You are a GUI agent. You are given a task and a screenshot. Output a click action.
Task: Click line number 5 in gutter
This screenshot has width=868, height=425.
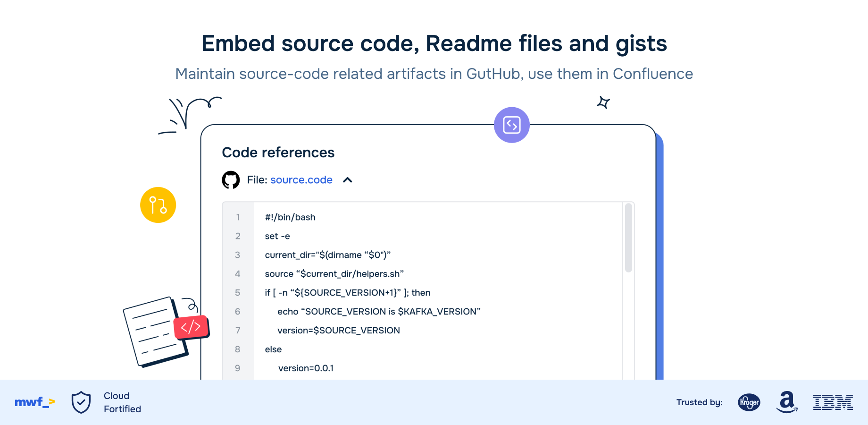[x=238, y=293]
